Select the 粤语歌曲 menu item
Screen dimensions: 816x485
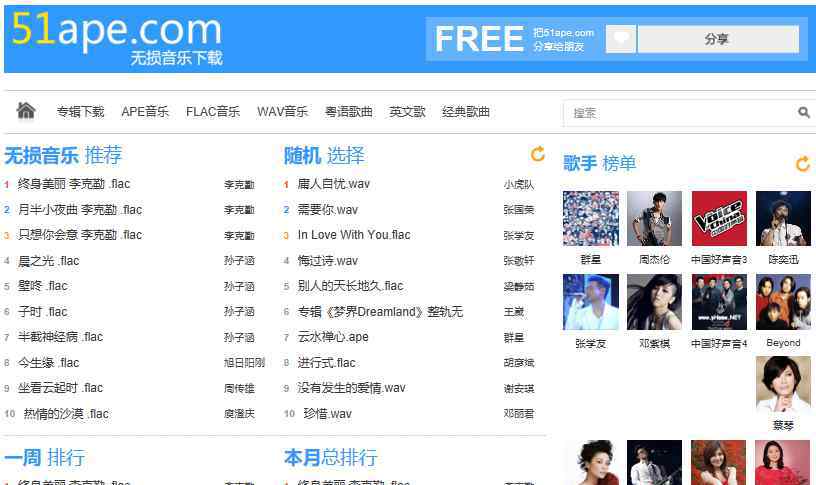coord(349,112)
